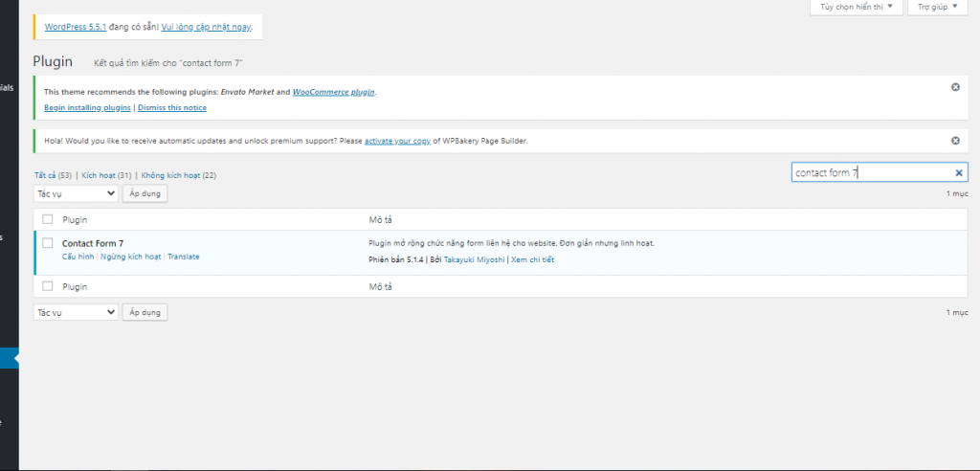
Task: Dismiss the theme recommended plugins notice
Action: coord(954,87)
